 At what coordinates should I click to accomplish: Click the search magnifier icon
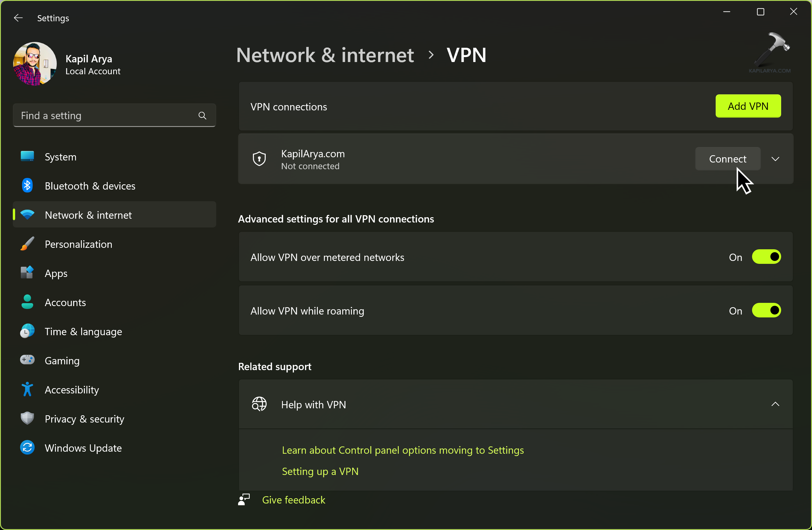pos(202,116)
